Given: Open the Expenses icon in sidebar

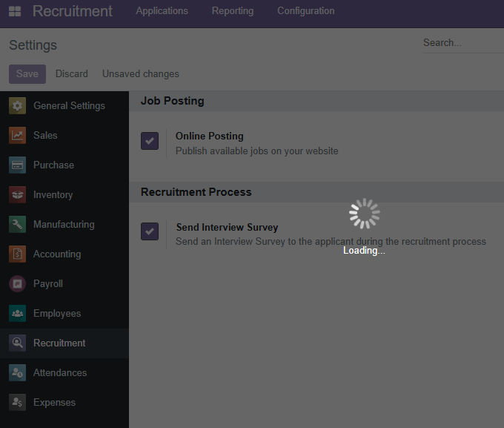Looking at the screenshot, I should (17, 402).
